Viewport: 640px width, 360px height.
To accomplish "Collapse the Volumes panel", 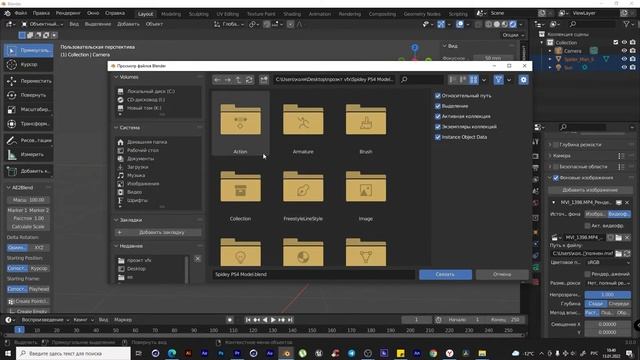I will pos(116,77).
